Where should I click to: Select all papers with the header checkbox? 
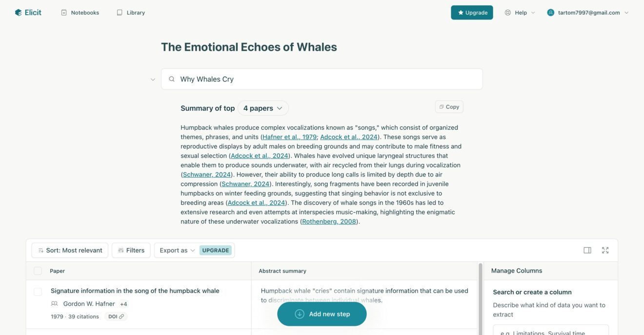tap(38, 271)
